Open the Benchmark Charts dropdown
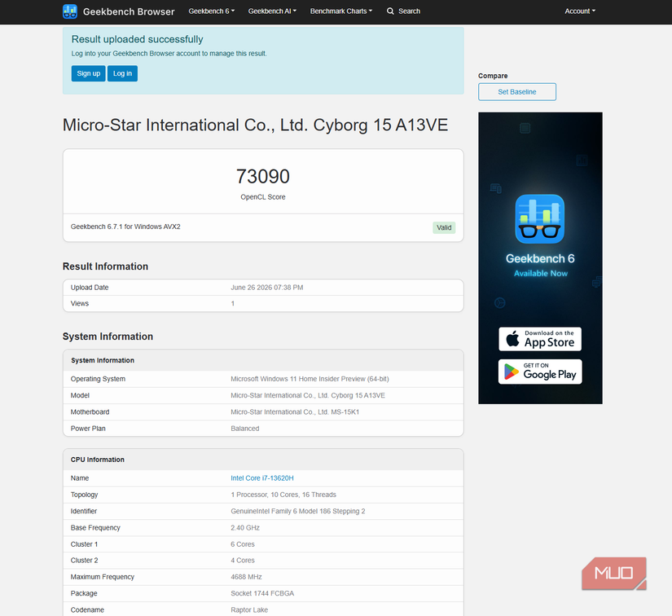Image resolution: width=672 pixels, height=616 pixels. pyautogui.click(x=341, y=11)
